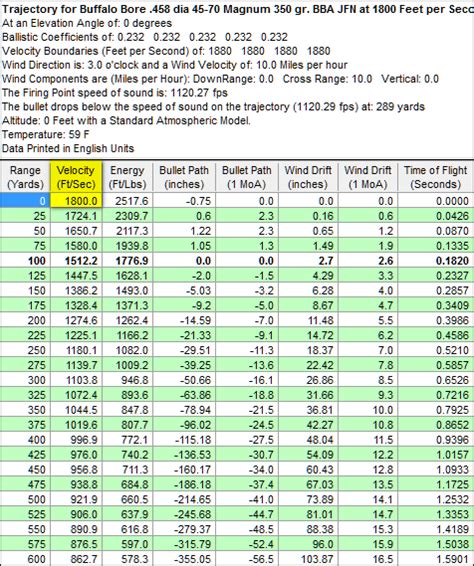Click the Velocity (Ft/Sec) column header
The width and height of the screenshot is (474, 566).
coord(76,177)
